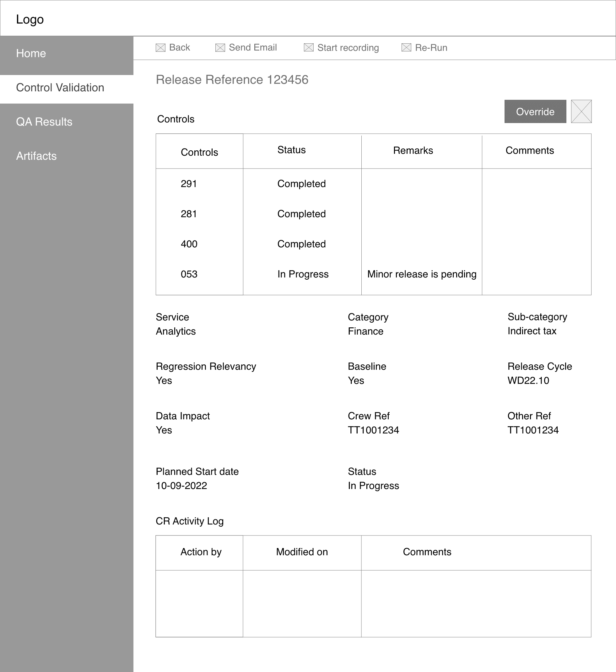Click the Modified on column header
Image resolution: width=616 pixels, height=672 pixels.
point(302,552)
